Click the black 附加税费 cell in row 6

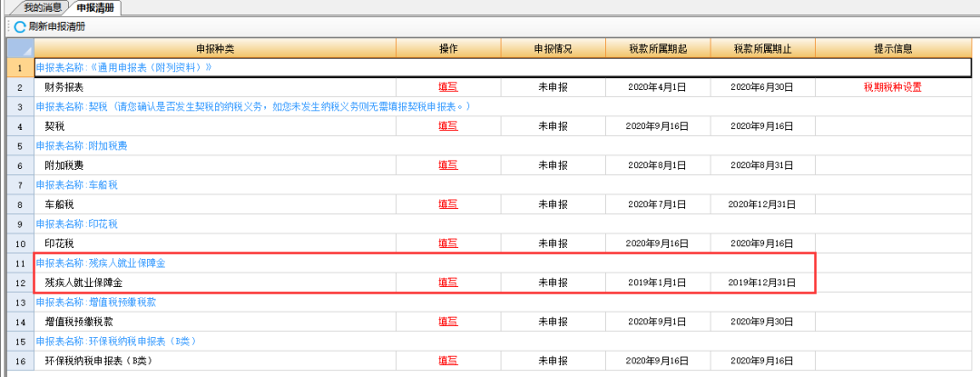pos(215,165)
